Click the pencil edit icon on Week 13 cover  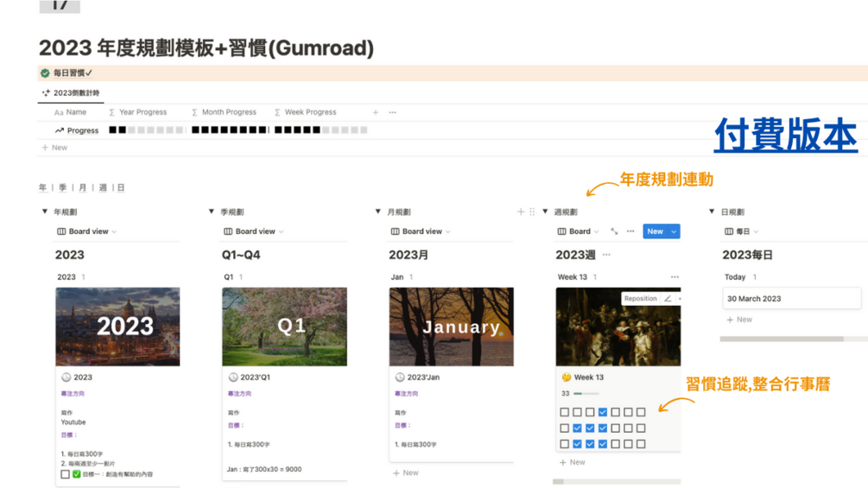pyautogui.click(x=668, y=298)
